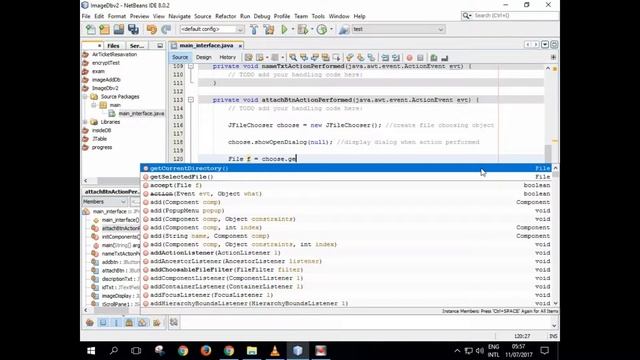Click the Projects panel horizontal scrollbar

tap(112, 180)
